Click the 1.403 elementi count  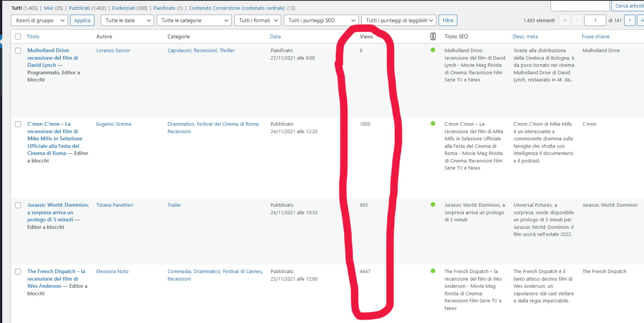tap(539, 20)
